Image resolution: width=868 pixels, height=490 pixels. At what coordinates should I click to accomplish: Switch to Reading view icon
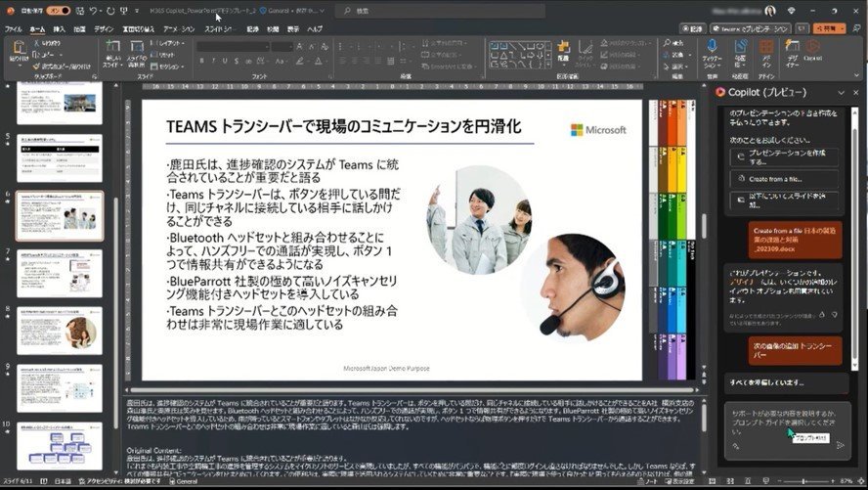tap(748, 482)
